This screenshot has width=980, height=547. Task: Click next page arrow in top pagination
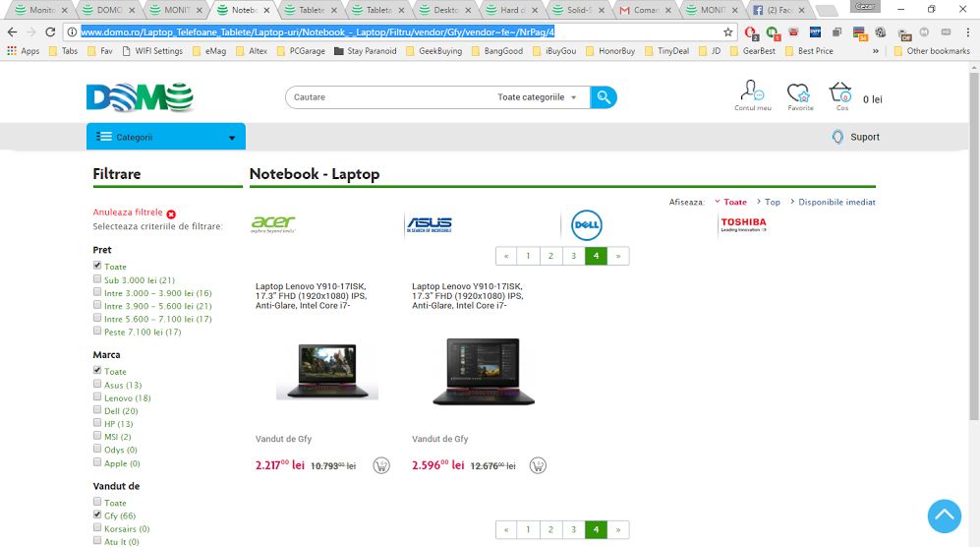[x=618, y=256]
